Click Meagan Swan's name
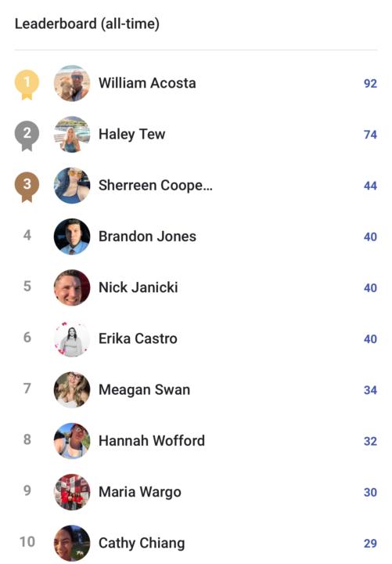Screen dimensions: 392x564 (145, 390)
